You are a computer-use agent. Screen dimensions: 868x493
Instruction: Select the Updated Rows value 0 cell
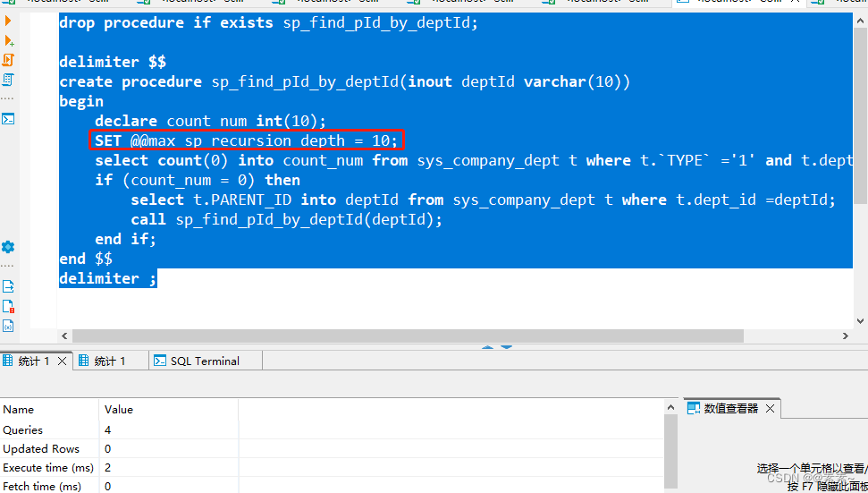click(x=169, y=448)
